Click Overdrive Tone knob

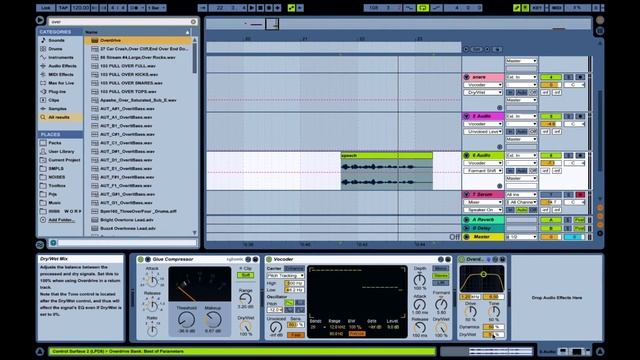coord(494,312)
